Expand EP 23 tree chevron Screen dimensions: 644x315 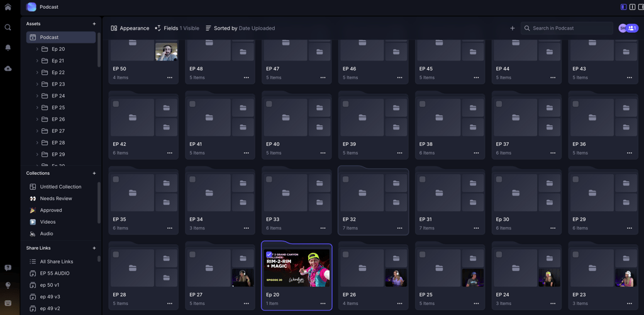37,84
